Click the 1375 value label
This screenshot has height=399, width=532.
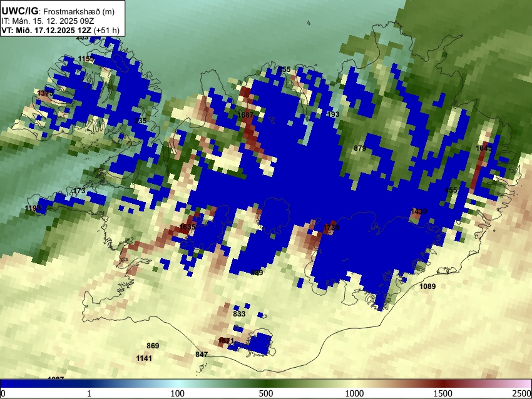[x=45, y=93]
